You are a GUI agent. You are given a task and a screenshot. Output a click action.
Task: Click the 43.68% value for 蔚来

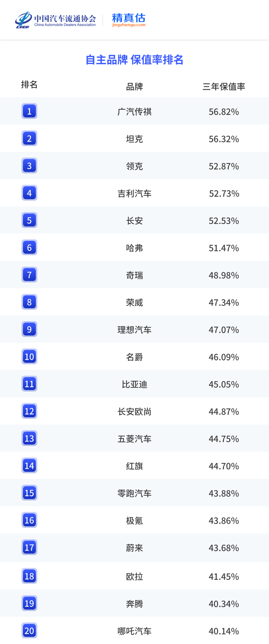(x=224, y=548)
